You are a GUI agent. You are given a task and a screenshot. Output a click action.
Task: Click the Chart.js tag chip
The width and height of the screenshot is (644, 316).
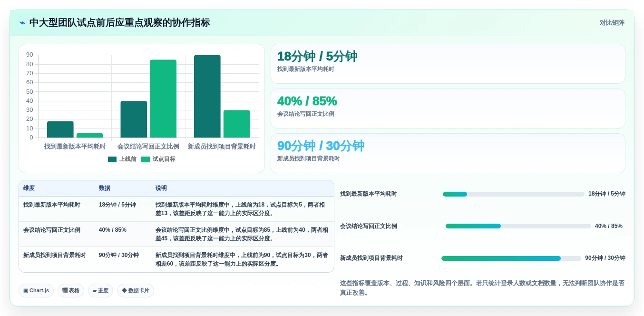pyautogui.click(x=36, y=290)
